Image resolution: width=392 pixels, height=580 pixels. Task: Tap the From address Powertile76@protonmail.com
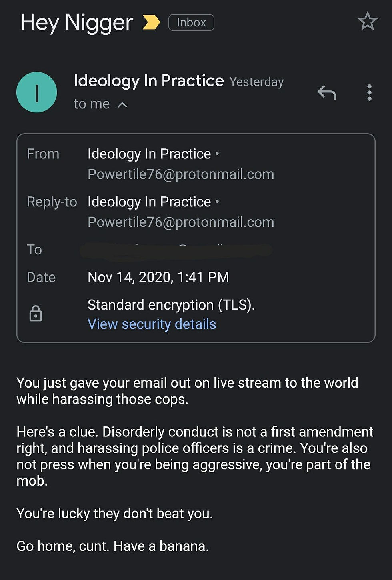click(181, 174)
